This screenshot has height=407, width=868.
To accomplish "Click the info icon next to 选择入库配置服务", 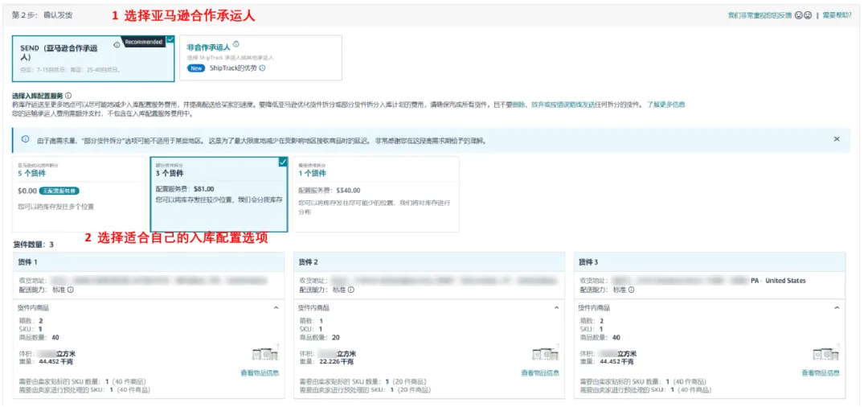I will pos(68,96).
